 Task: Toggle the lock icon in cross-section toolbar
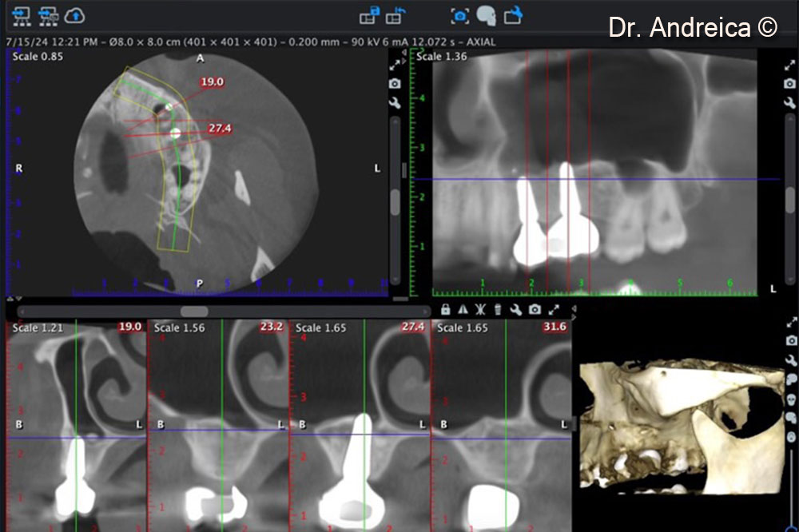(x=445, y=310)
